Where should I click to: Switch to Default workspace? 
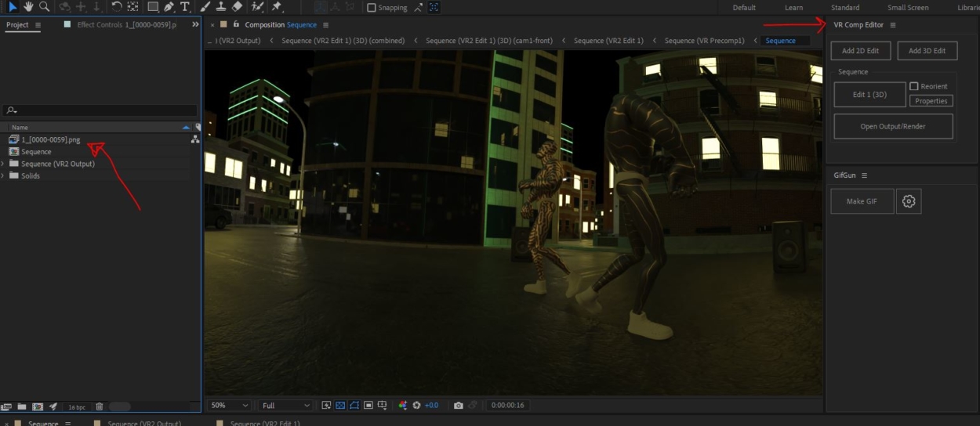(x=744, y=7)
